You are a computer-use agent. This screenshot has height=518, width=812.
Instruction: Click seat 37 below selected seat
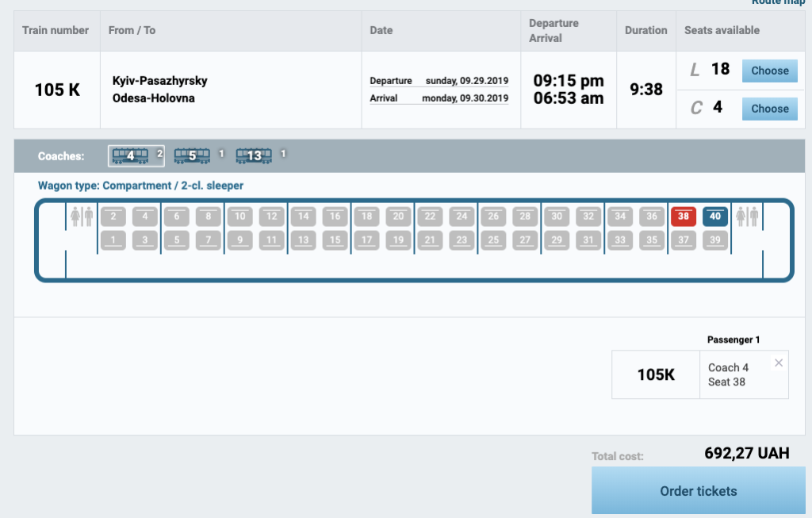pyautogui.click(x=684, y=240)
